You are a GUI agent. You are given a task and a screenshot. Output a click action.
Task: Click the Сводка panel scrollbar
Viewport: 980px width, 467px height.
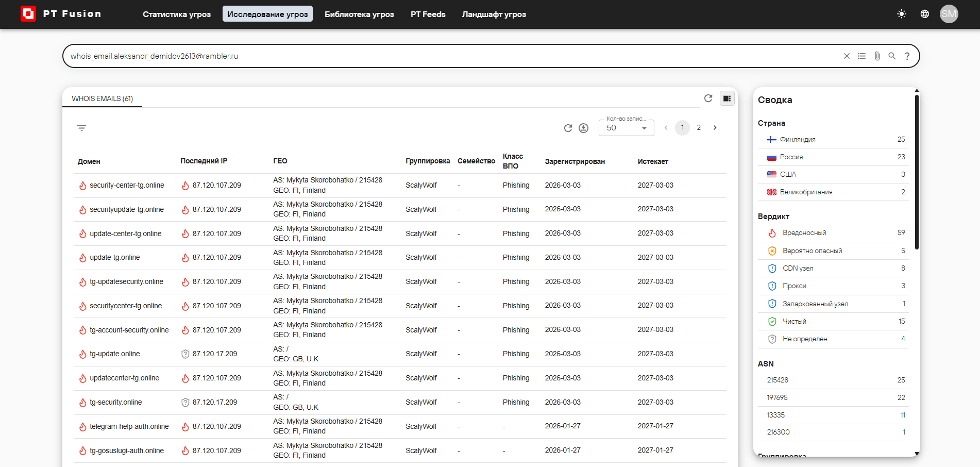point(917,172)
